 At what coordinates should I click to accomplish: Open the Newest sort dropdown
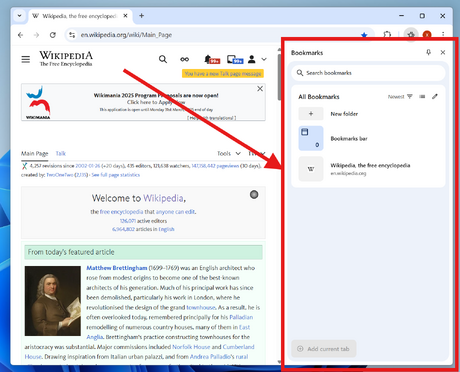[x=400, y=97]
